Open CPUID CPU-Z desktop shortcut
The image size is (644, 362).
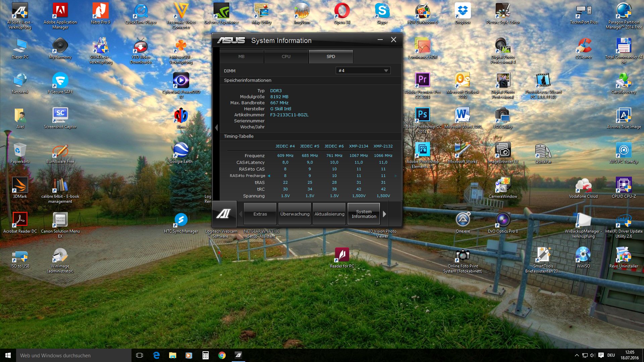[x=624, y=185]
